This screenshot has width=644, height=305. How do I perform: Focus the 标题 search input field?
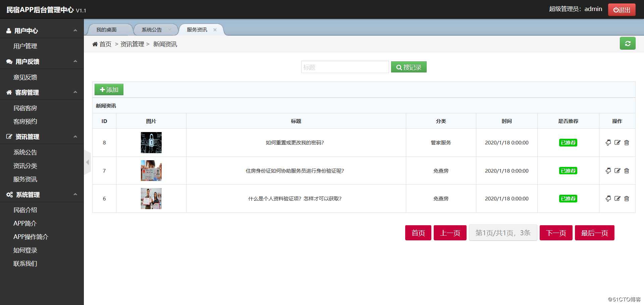point(345,67)
